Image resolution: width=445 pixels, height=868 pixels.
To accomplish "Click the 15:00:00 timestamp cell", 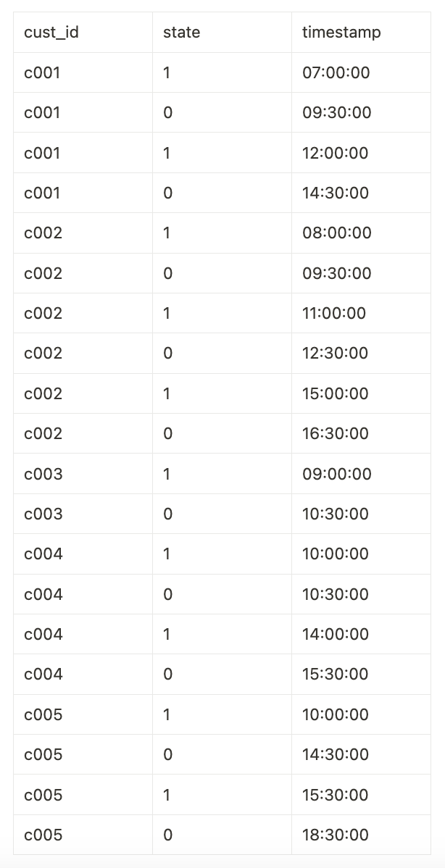I will pos(335,393).
